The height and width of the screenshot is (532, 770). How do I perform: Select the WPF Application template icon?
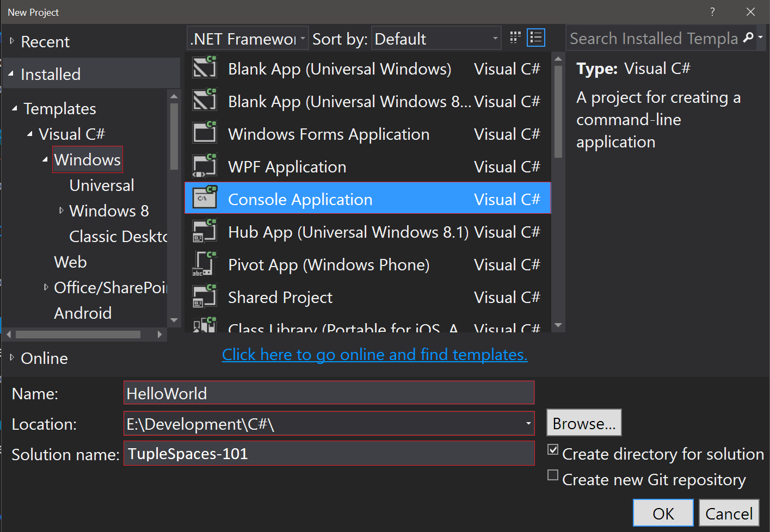(x=205, y=166)
